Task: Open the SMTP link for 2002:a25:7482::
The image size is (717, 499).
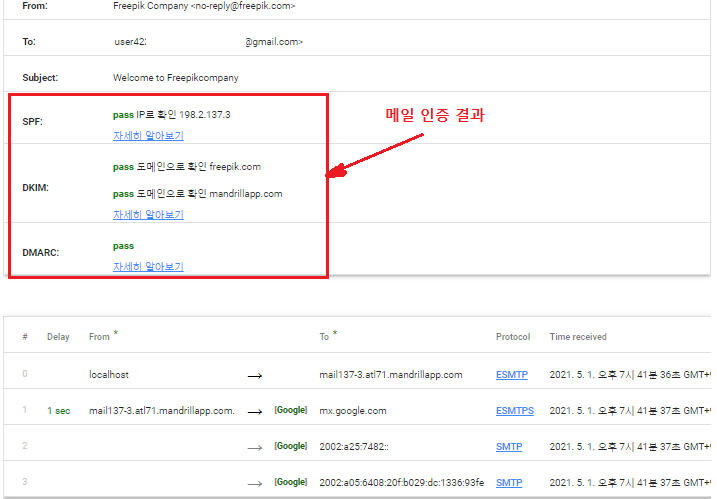Action: coord(509,446)
